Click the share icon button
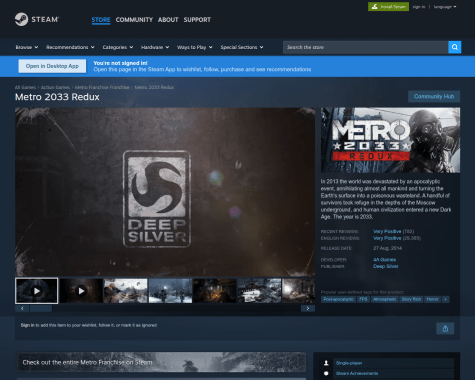Screen dimensions: 475x380 click(x=445, y=329)
